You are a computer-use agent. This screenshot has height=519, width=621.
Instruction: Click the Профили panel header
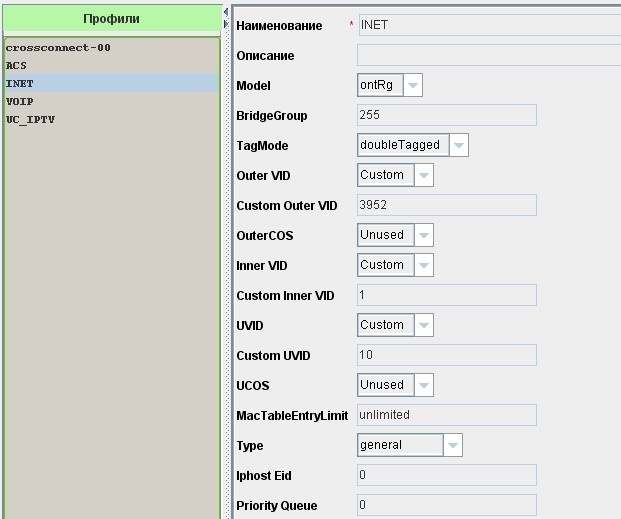[111, 19]
